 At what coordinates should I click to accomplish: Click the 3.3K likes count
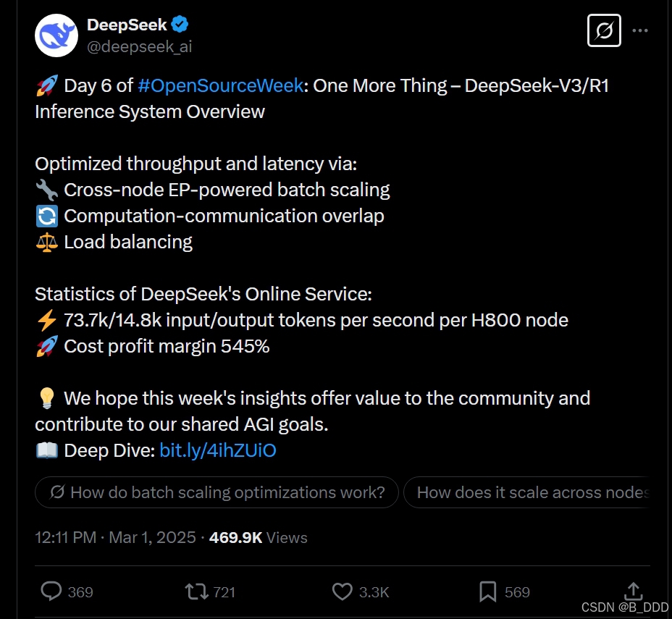coord(374,592)
